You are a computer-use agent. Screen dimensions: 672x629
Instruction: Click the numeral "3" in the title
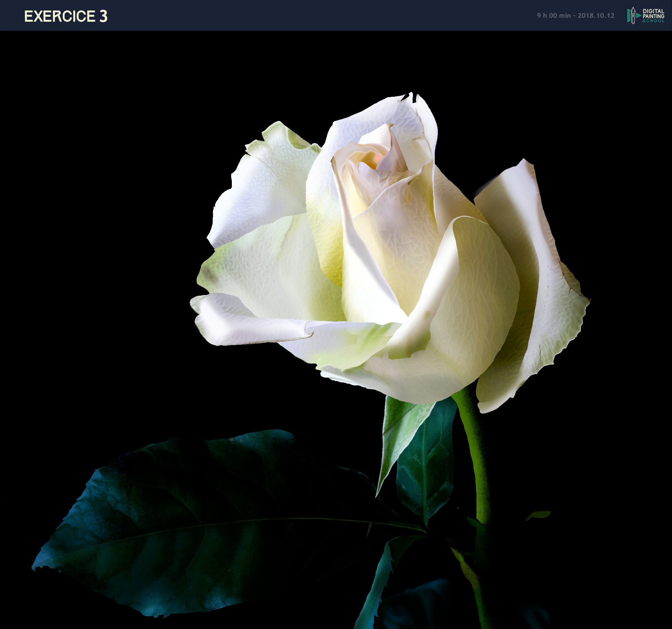(x=103, y=16)
